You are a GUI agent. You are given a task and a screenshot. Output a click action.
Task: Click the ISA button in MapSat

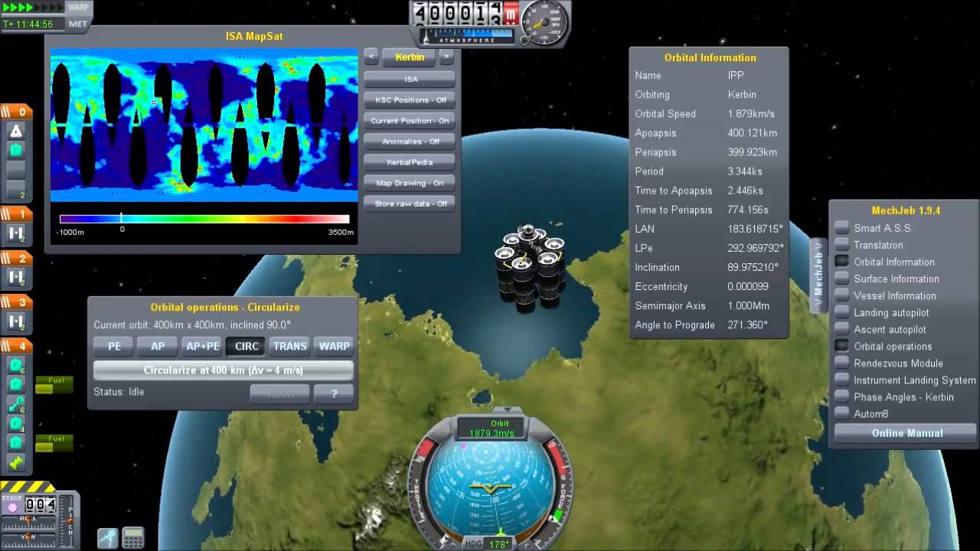point(410,79)
